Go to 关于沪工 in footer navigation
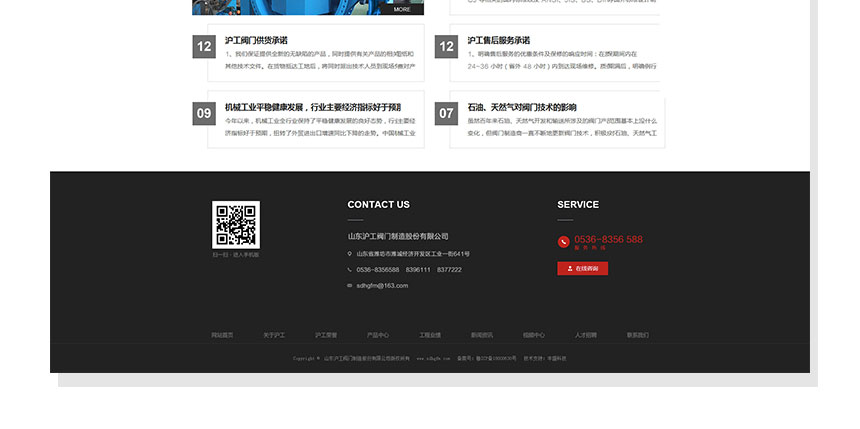This screenshot has height=429, width=860. (x=274, y=335)
